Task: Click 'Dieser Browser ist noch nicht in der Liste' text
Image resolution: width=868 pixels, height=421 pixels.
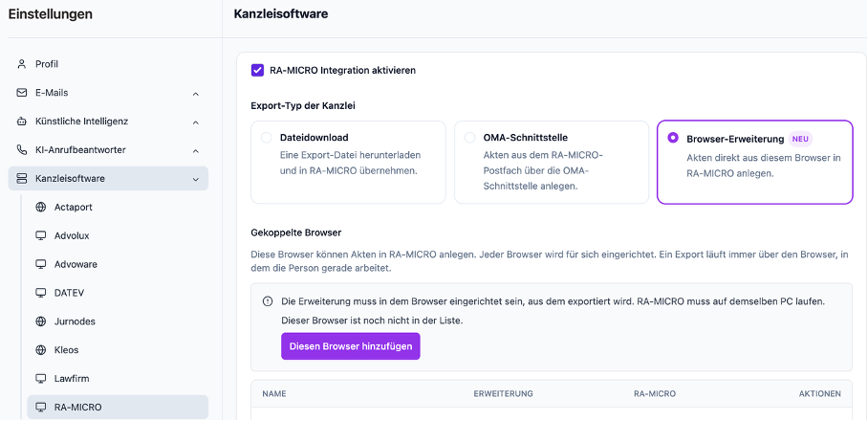Action: click(372, 321)
